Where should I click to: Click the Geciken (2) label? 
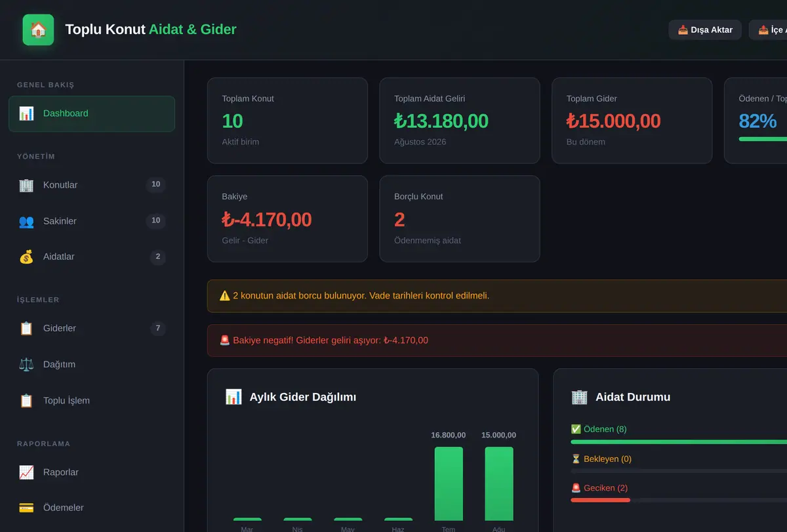tap(599, 488)
